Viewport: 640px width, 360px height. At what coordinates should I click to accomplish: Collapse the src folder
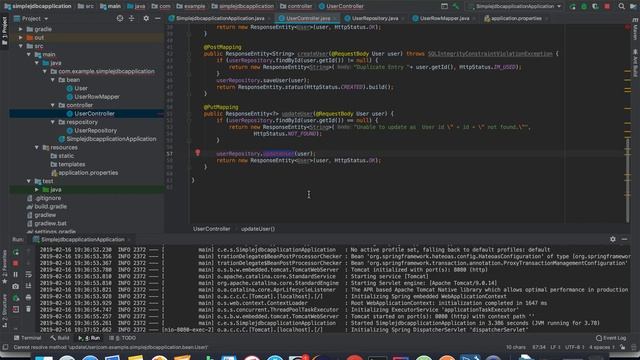[x=21, y=46]
